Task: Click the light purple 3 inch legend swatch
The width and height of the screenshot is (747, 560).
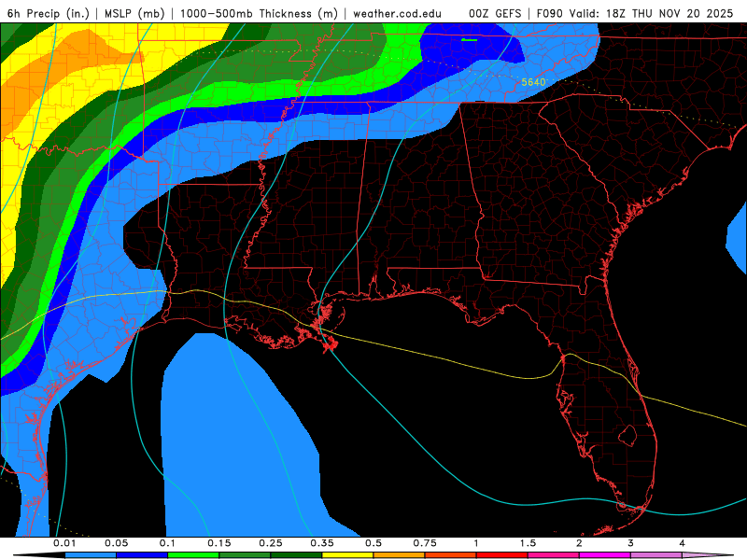Action: point(656,555)
